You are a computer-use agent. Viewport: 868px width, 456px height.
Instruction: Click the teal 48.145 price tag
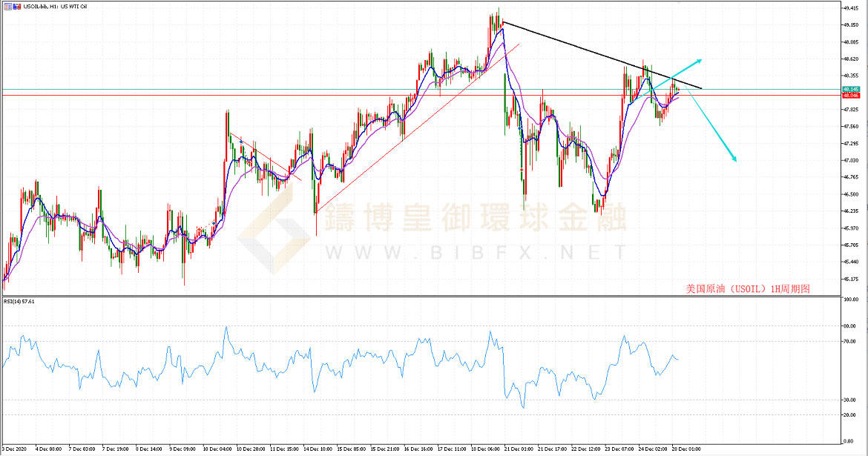coord(850,90)
